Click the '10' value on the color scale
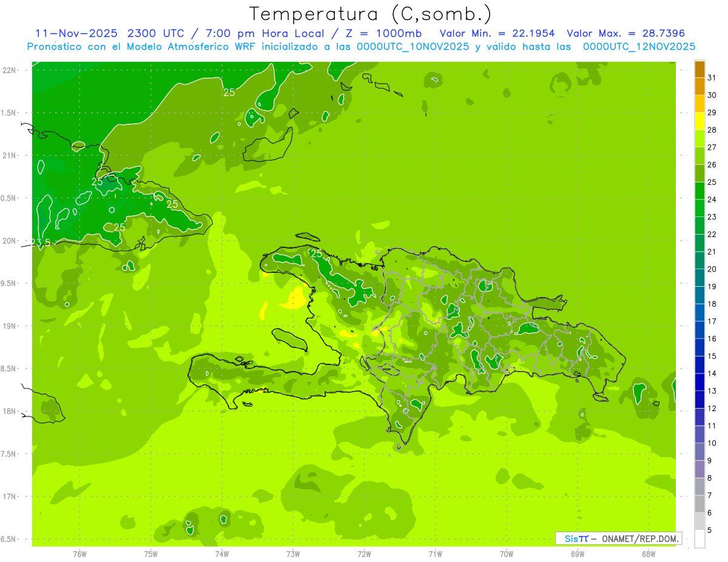The image size is (728, 562). [x=712, y=443]
